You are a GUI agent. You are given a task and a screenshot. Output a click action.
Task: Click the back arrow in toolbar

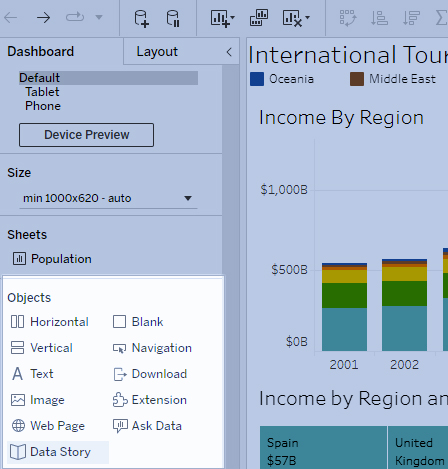[x=10, y=17]
